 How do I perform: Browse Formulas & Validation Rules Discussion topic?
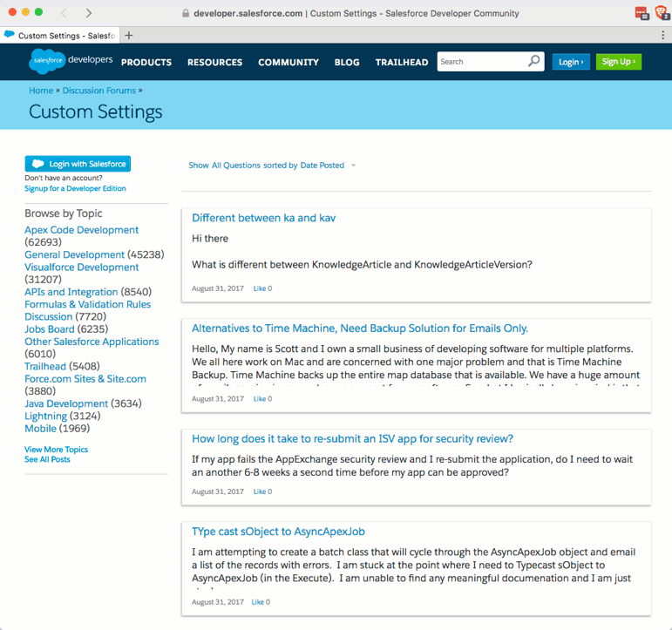click(87, 310)
